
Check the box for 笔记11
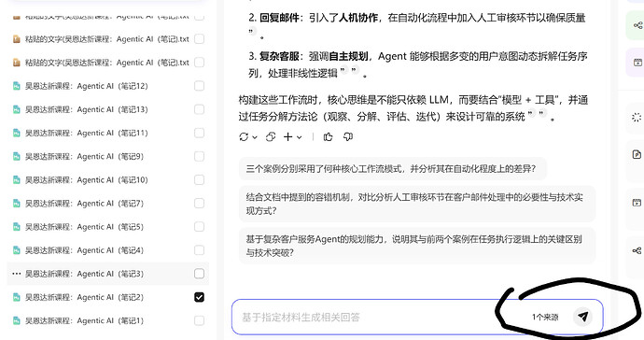[x=199, y=133]
